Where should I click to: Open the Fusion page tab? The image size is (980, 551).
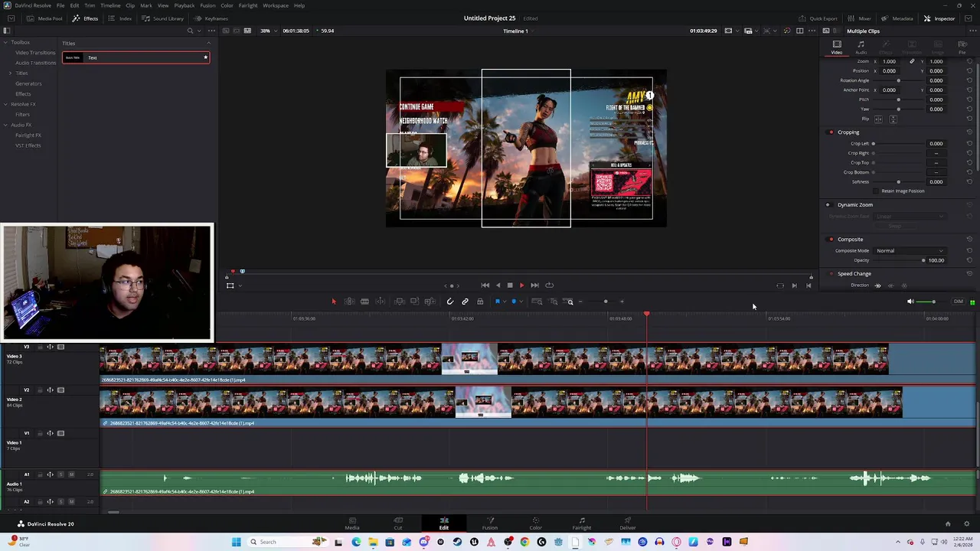(x=489, y=523)
